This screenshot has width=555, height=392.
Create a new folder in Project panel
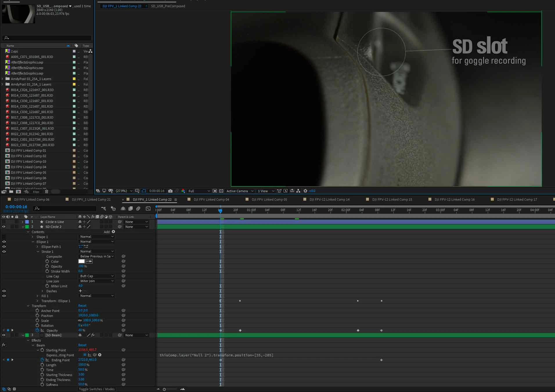(11, 192)
